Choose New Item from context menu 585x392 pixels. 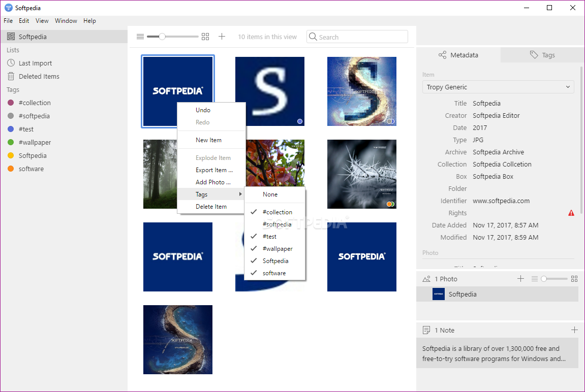click(211, 140)
